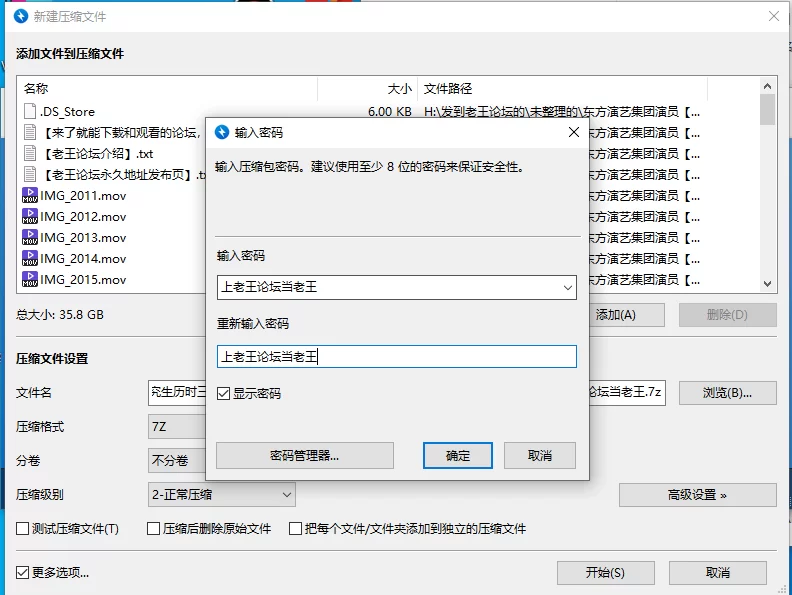Uncheck the 显示密码 checkbox
792x595 pixels.
click(x=223, y=393)
